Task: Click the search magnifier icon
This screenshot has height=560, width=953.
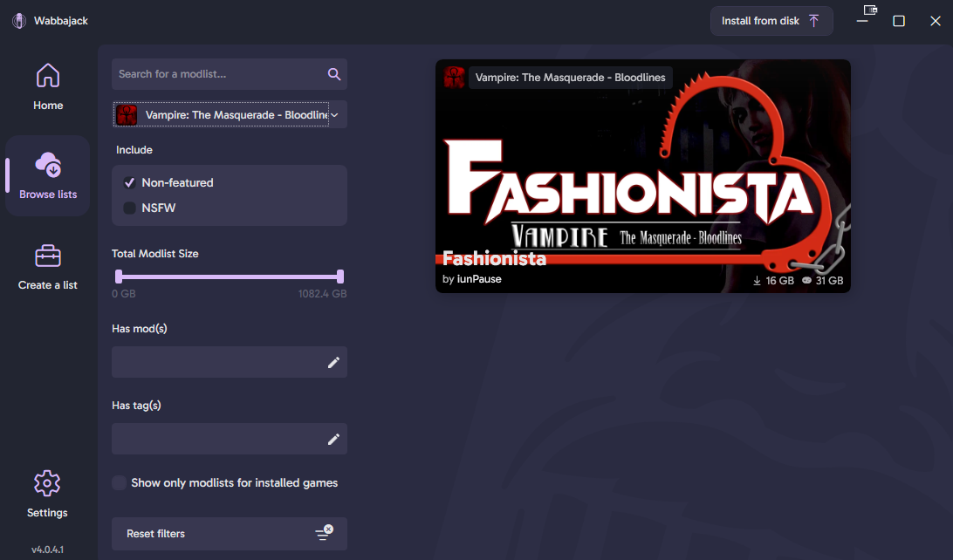Action: (x=334, y=74)
